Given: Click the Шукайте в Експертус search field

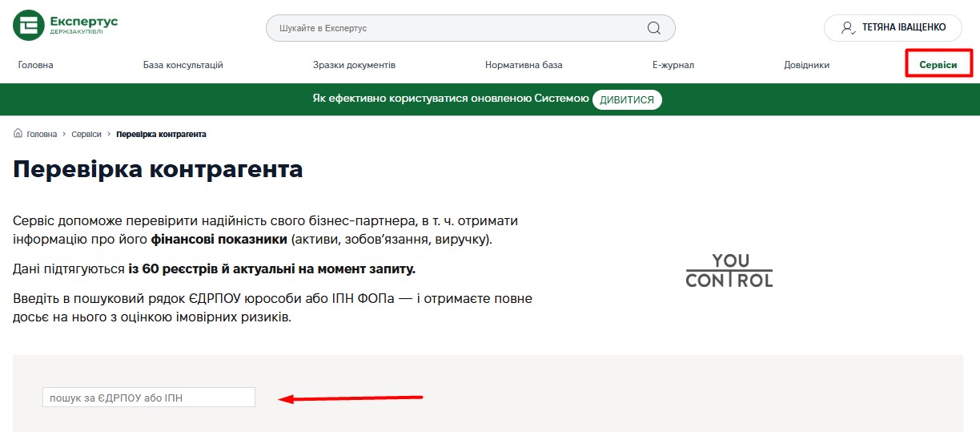Looking at the screenshot, I should pyautogui.click(x=471, y=28).
